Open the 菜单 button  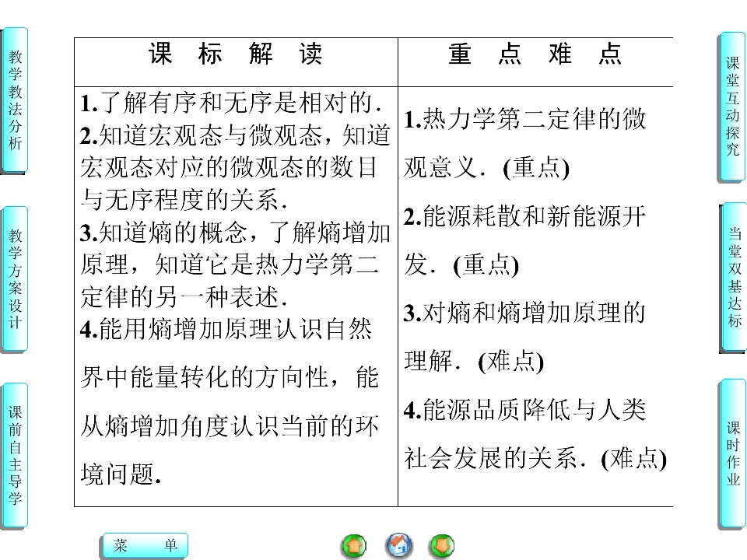[146, 544]
